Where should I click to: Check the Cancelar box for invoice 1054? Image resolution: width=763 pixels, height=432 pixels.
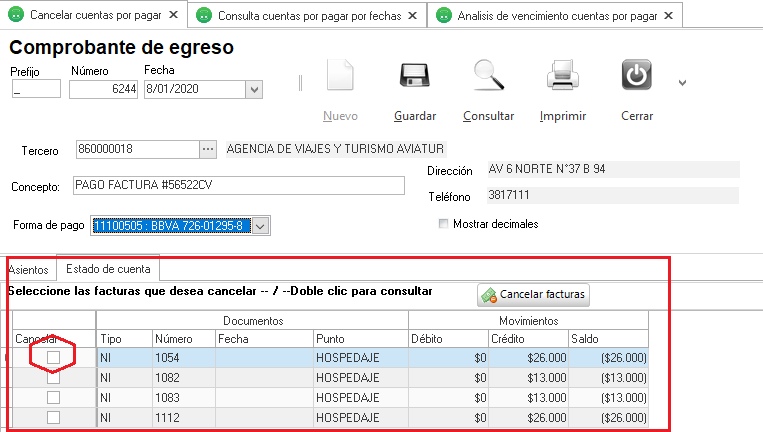[54, 358]
